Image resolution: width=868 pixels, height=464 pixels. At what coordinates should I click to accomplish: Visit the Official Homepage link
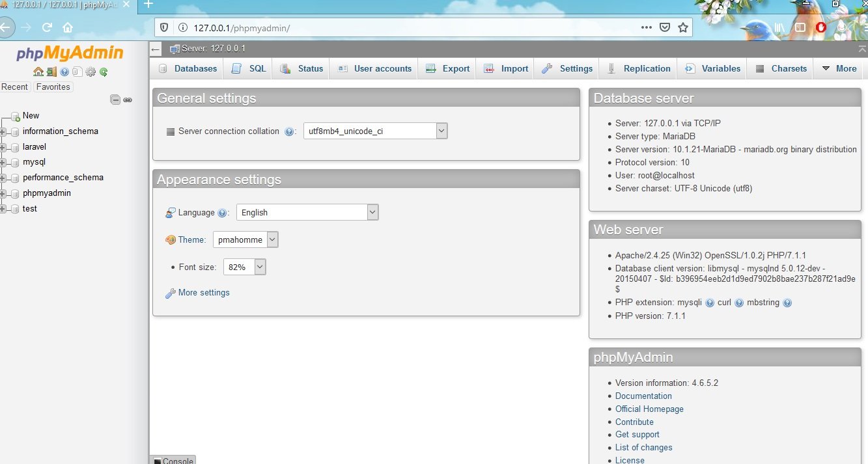click(x=649, y=409)
